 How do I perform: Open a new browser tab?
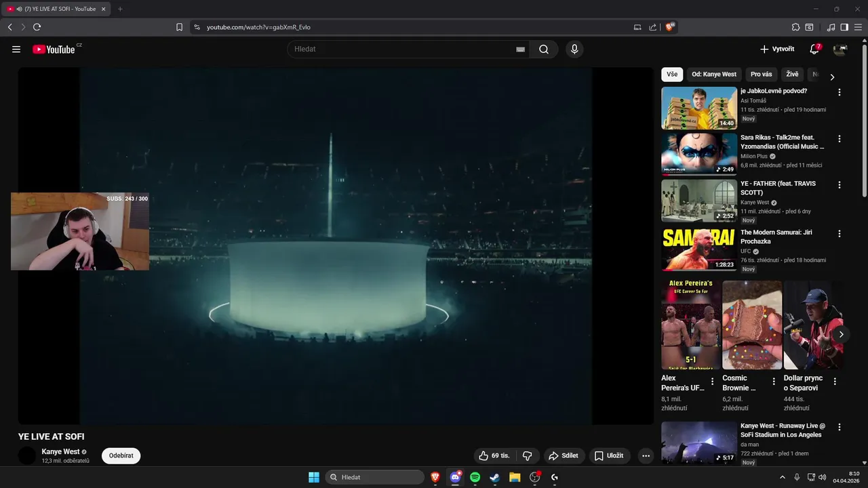pos(120,9)
